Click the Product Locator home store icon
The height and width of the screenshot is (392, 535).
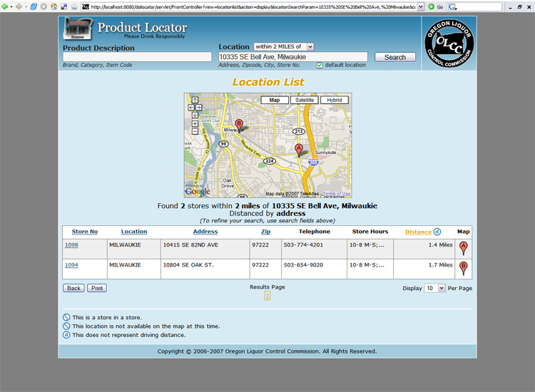(78, 29)
